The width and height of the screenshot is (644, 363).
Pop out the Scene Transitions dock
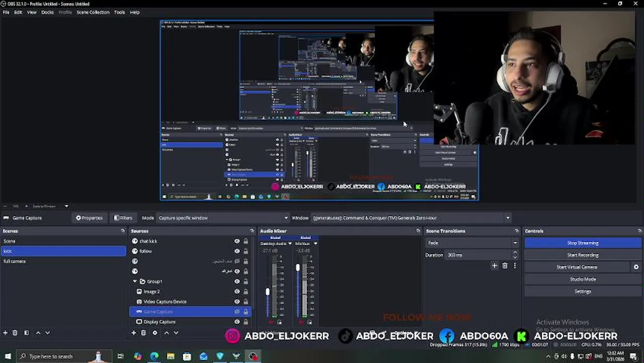(x=517, y=231)
